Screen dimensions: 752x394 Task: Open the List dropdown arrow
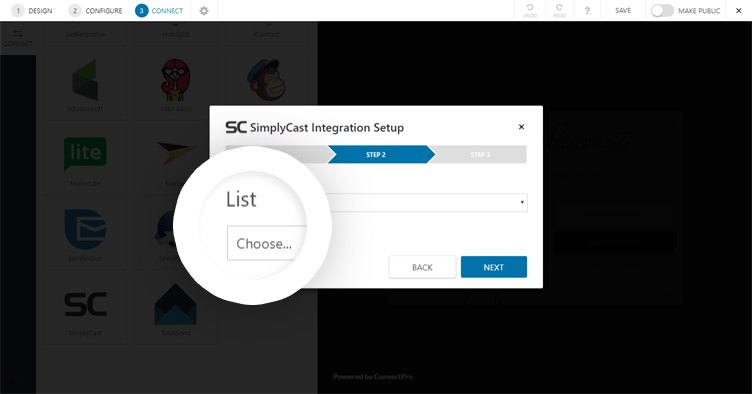(x=522, y=202)
